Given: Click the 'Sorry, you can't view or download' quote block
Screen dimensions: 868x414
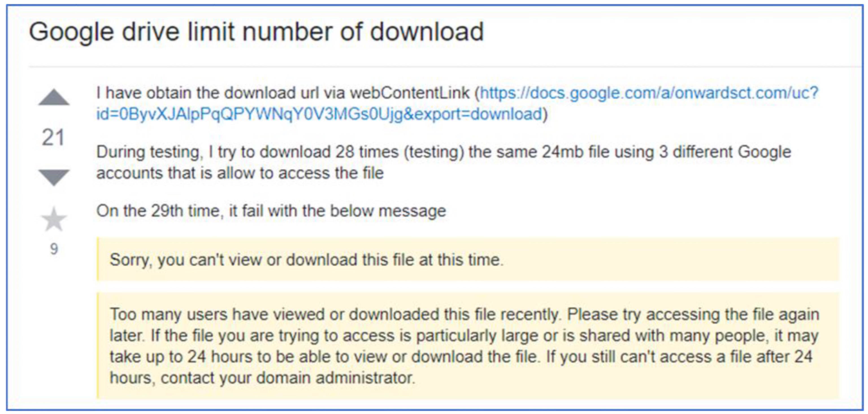Looking at the screenshot, I should coord(468,259).
